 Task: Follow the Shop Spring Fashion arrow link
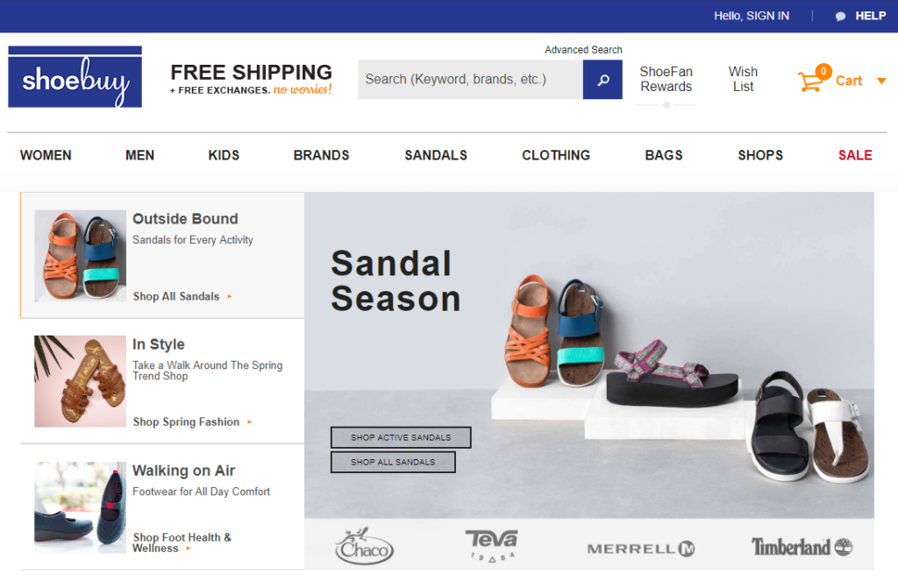(192, 422)
